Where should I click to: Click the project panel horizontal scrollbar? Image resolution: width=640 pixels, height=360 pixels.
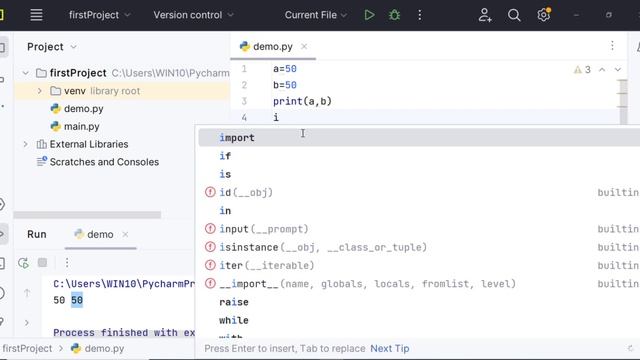tap(87, 215)
